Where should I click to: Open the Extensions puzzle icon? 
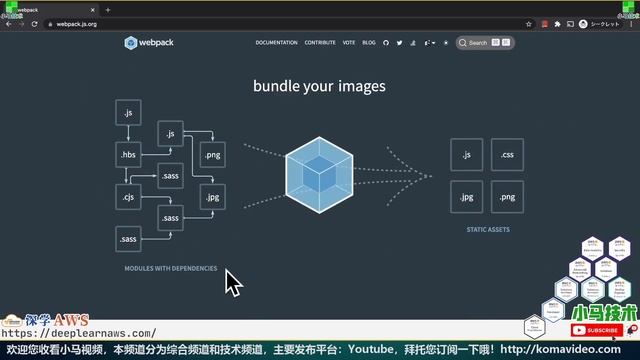(x=557, y=24)
